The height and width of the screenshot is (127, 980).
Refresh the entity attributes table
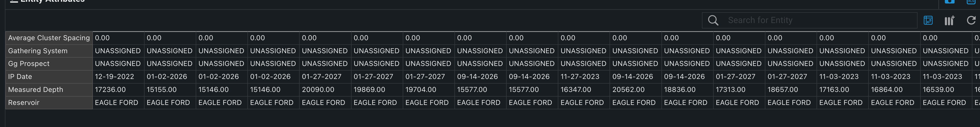(x=971, y=20)
